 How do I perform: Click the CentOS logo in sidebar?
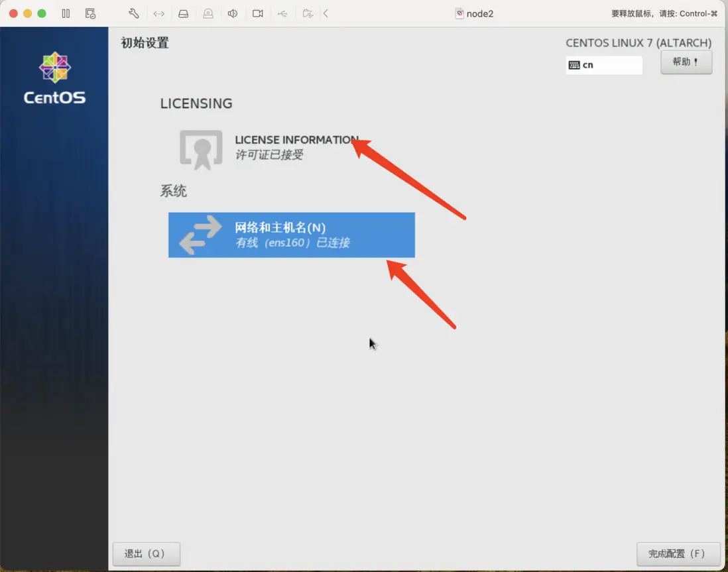click(55, 78)
